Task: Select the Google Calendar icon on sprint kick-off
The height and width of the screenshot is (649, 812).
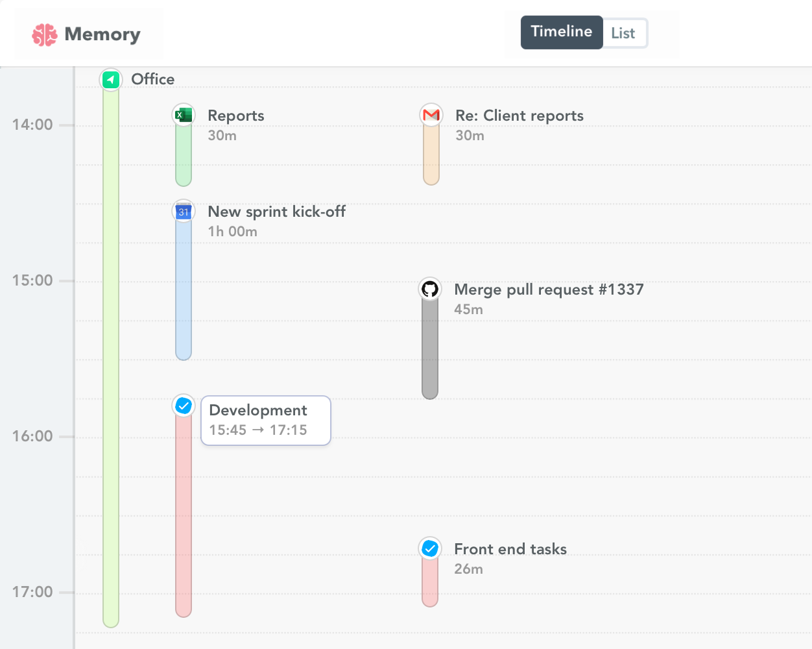Action: 184,211
